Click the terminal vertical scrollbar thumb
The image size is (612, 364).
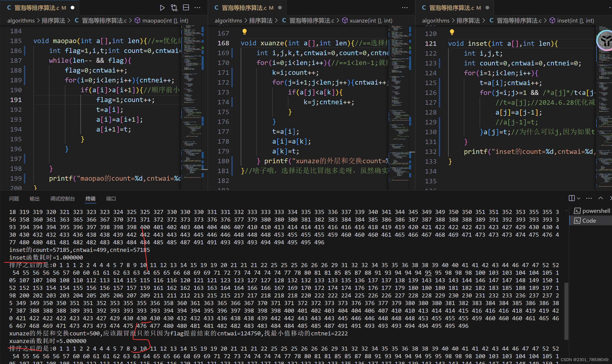pyautogui.click(x=566, y=311)
